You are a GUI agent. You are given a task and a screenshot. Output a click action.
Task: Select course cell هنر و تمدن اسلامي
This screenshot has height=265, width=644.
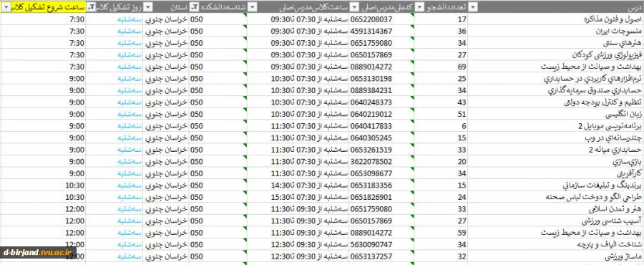[x=556, y=208]
